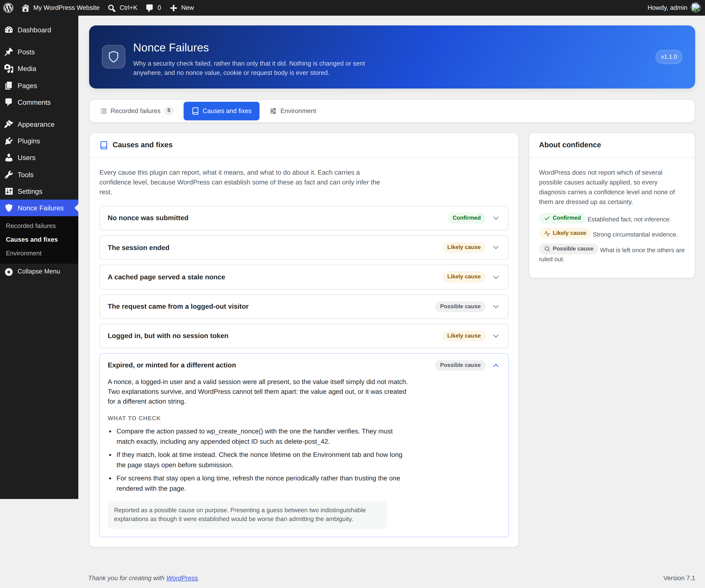Click the sliders icon on Environment tab

[x=273, y=111]
